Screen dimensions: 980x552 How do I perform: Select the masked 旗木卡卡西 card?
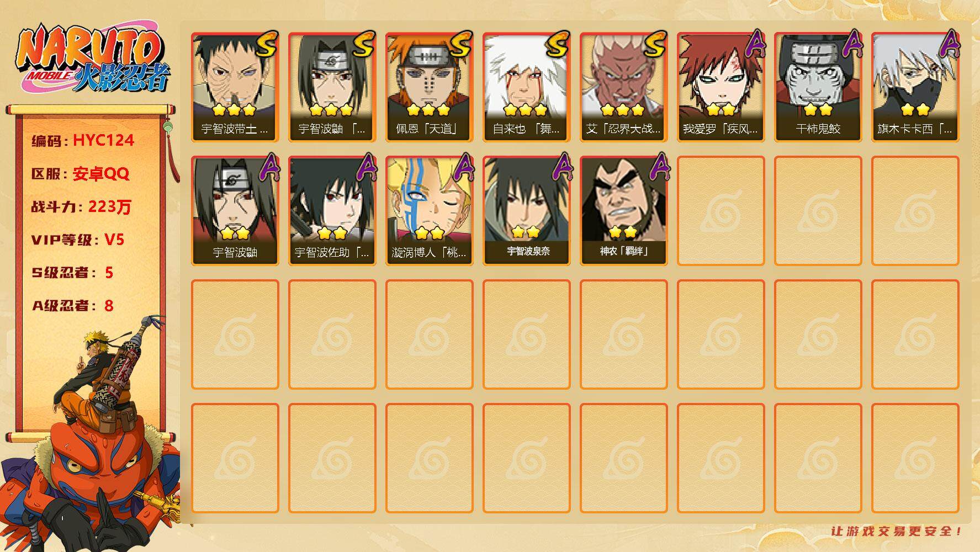click(915, 87)
